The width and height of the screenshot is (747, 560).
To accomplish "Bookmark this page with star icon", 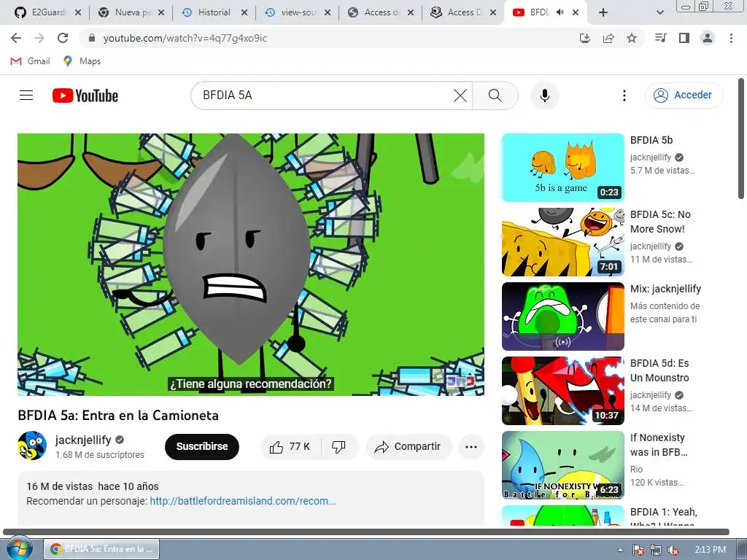I will 632,38.
